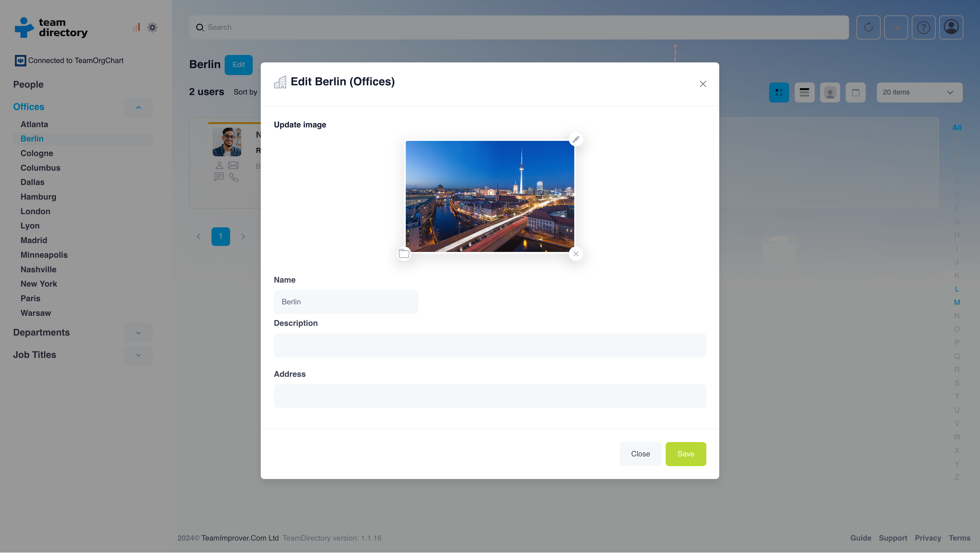Open the user account profile icon
The image size is (980, 554).
[x=951, y=27]
